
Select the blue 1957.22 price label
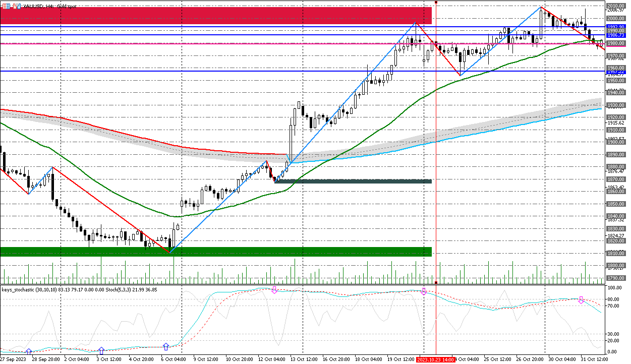point(616,72)
